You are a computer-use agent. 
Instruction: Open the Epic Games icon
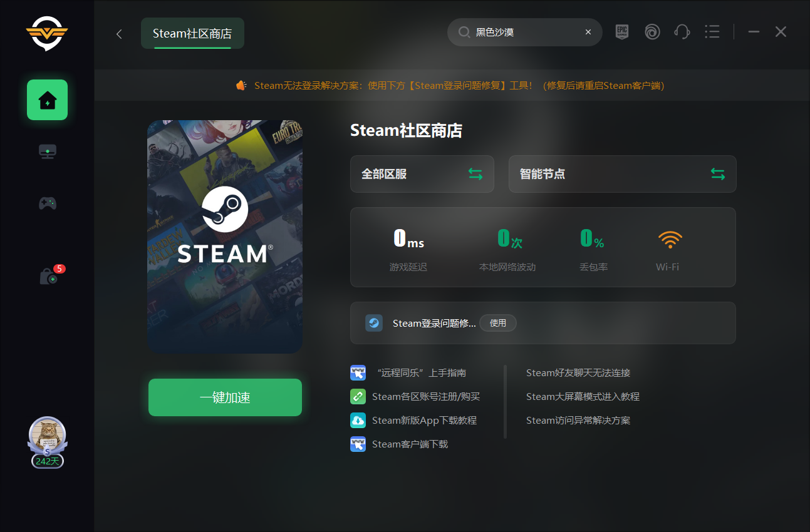click(x=621, y=32)
